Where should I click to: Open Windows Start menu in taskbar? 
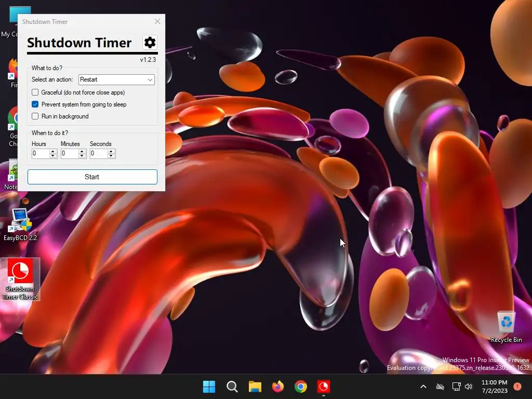coord(209,387)
